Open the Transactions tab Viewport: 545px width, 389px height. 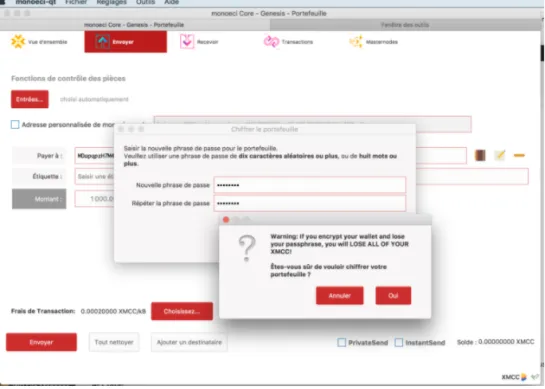point(288,42)
